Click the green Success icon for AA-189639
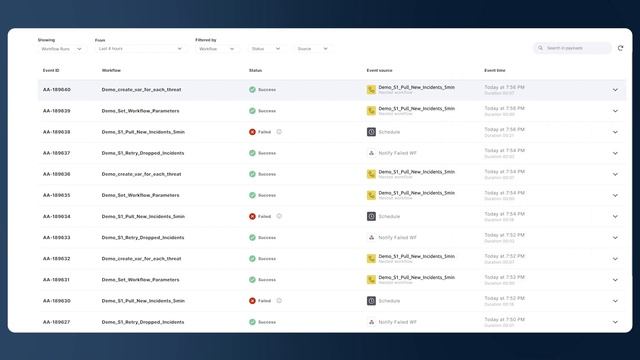Image resolution: width=640 pixels, height=360 pixels. point(252,111)
